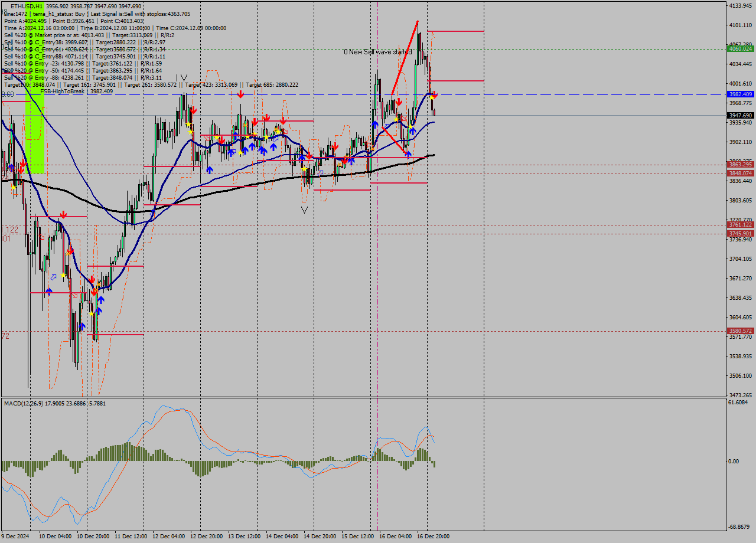This screenshot has width=756, height=543.
Task: Click the '16 Dec 20:00' time axis label
Action: (x=433, y=537)
